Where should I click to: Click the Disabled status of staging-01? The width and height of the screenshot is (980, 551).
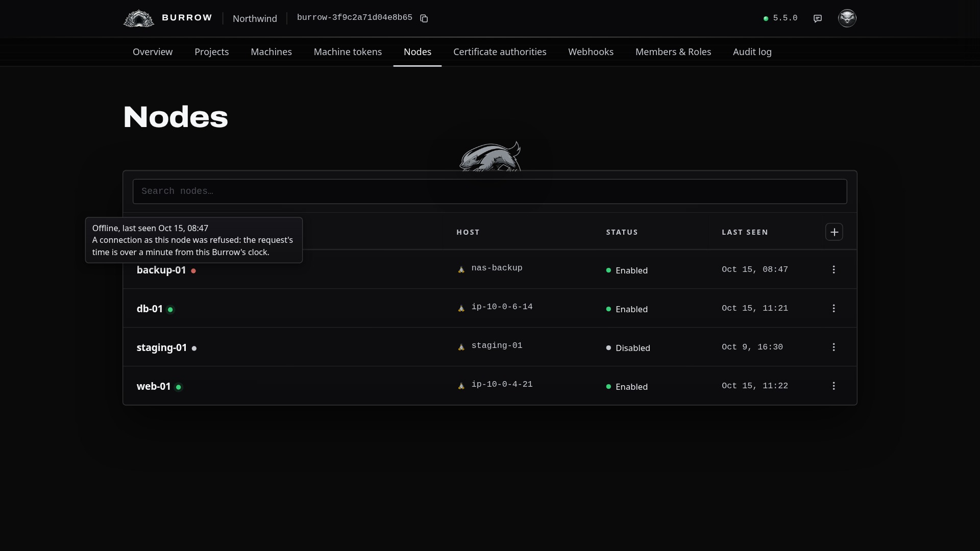tap(628, 348)
